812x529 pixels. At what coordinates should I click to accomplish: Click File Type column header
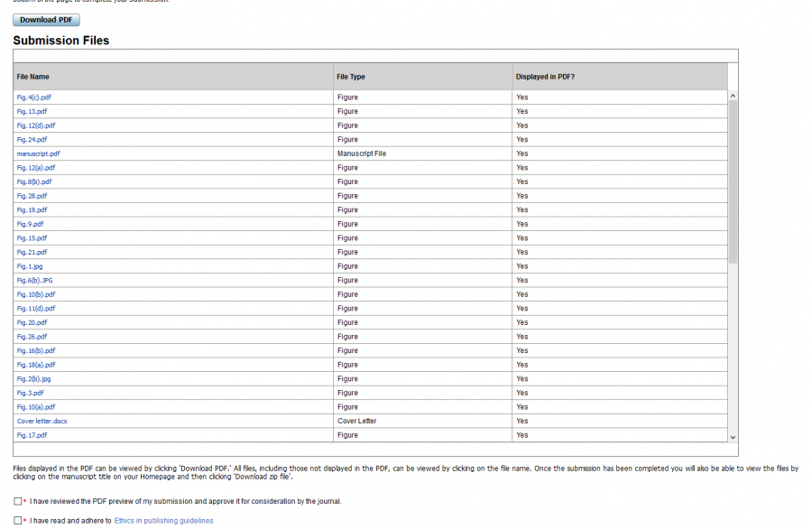(351, 77)
